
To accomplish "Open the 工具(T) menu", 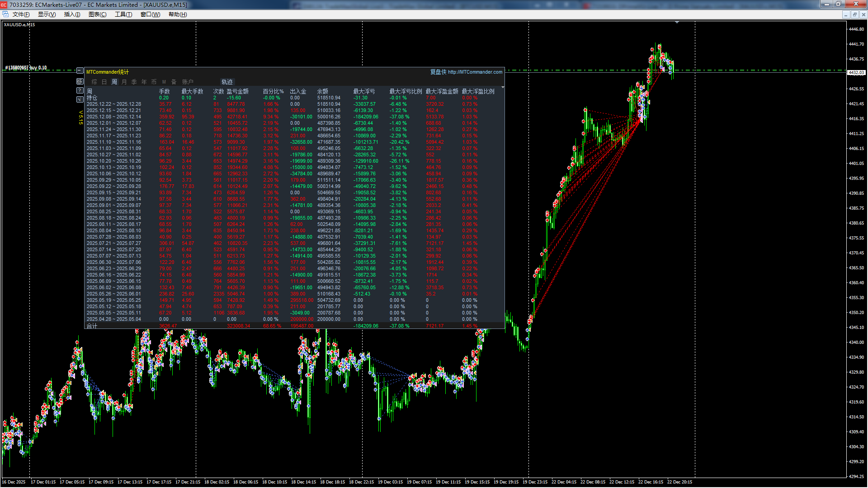I will click(x=123, y=14).
